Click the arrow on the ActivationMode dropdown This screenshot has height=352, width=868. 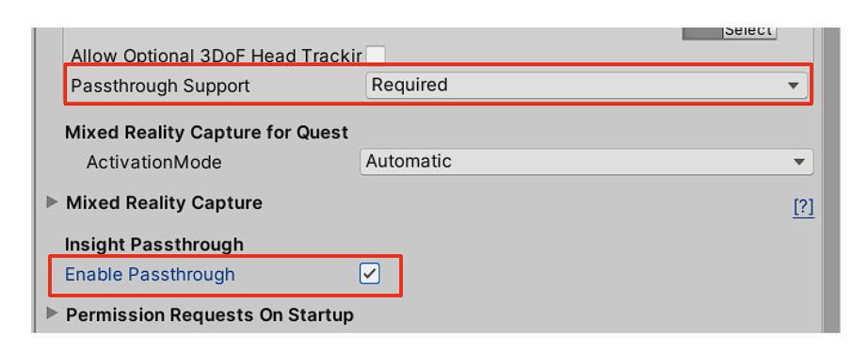pyautogui.click(x=798, y=162)
